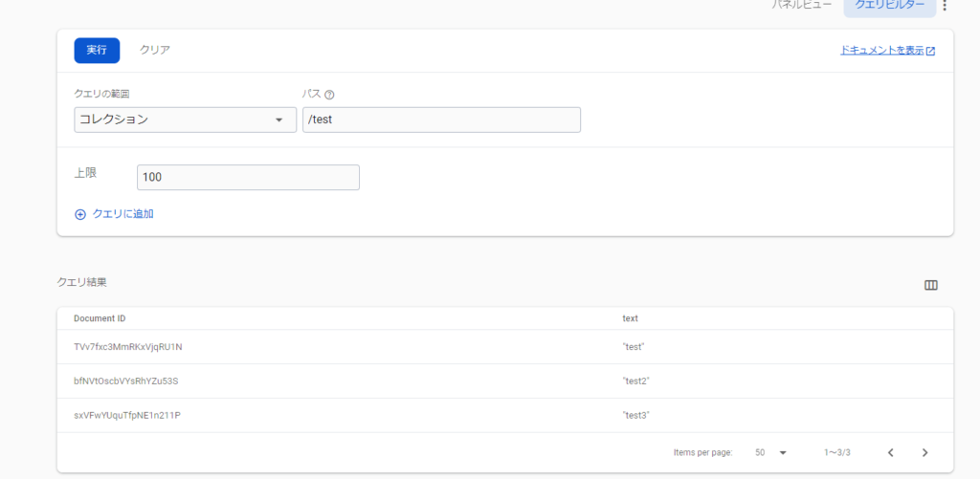Screen dimensions: 980x479
Task: Go to the next results page
Action: 924,452
